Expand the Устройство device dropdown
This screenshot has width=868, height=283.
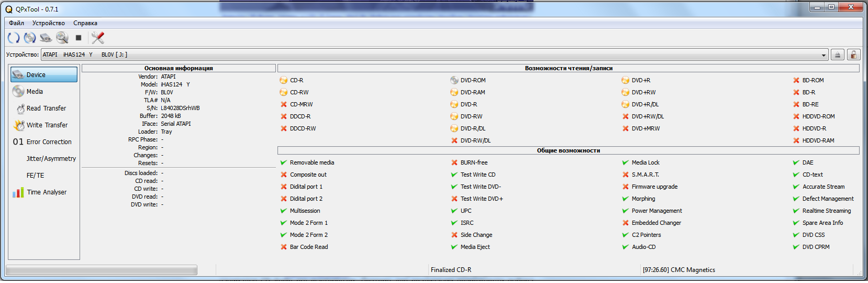(824, 55)
